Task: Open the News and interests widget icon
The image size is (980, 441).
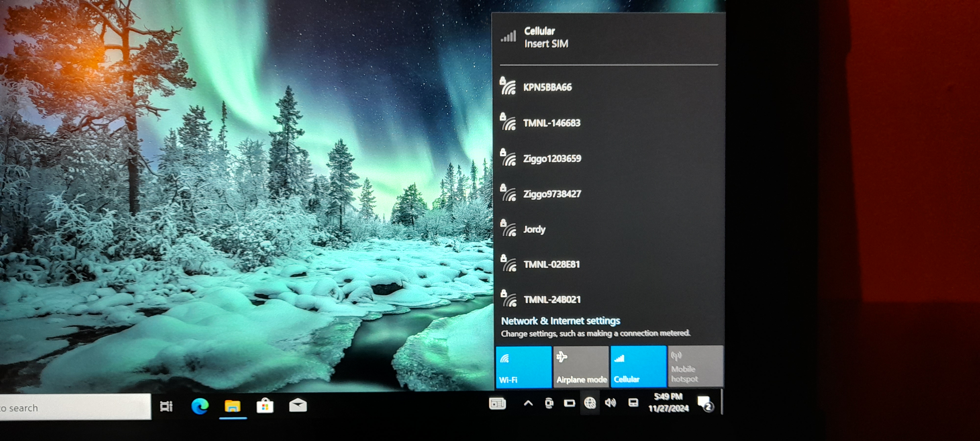Action: coord(497,403)
